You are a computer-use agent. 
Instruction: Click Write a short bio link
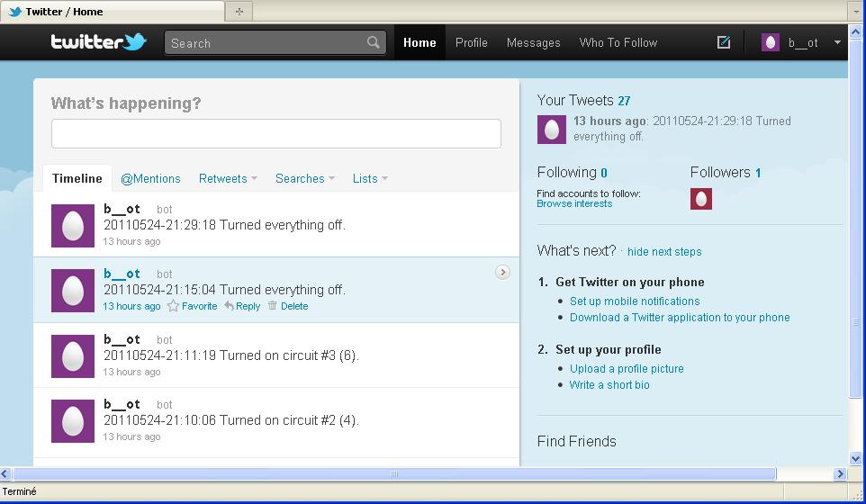pos(609,385)
